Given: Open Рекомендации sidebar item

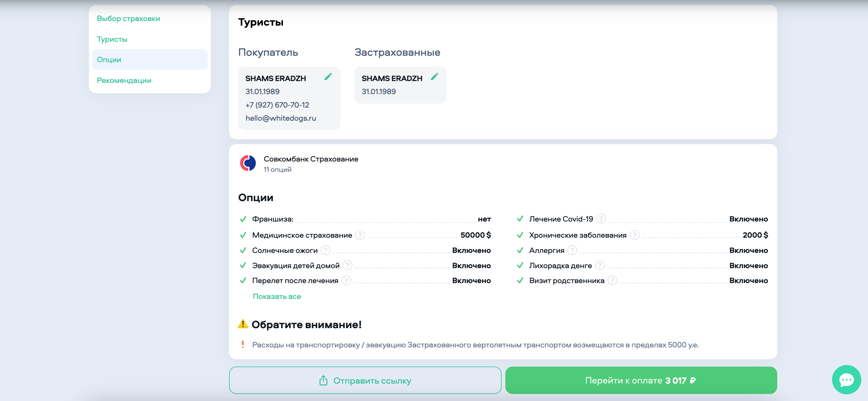Looking at the screenshot, I should [124, 80].
